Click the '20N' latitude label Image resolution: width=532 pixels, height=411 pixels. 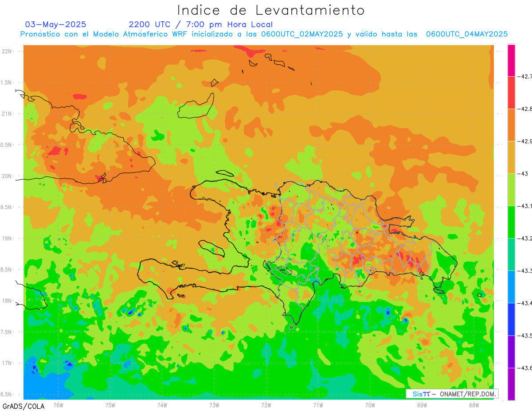click(x=7, y=176)
